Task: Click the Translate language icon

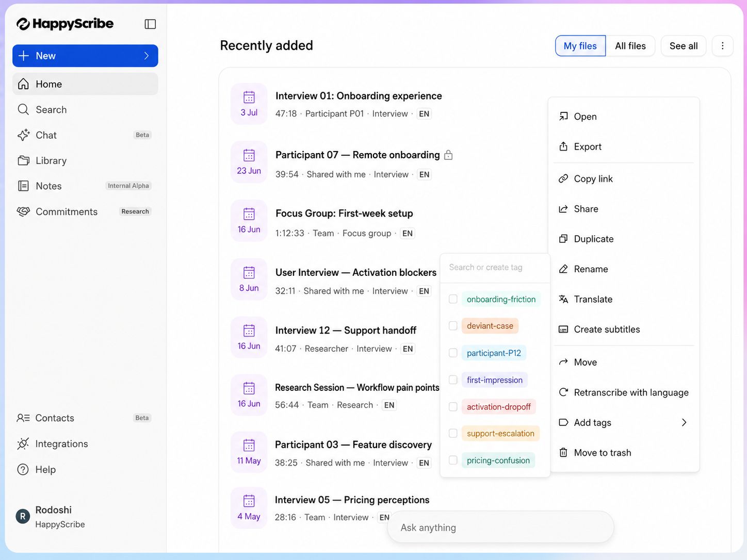Action: [563, 299]
